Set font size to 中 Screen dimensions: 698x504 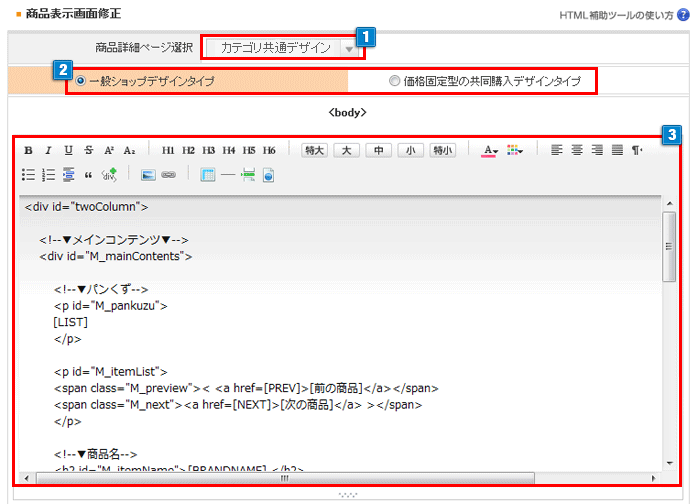pos(378,150)
